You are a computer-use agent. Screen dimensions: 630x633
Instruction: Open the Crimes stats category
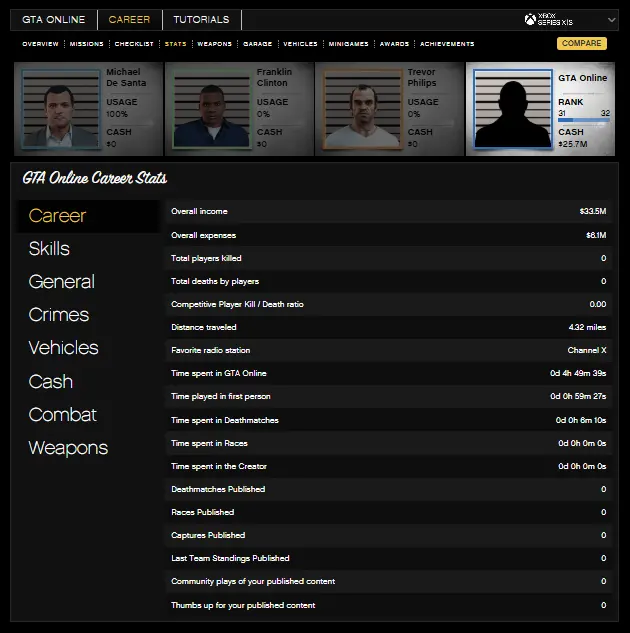[59, 315]
